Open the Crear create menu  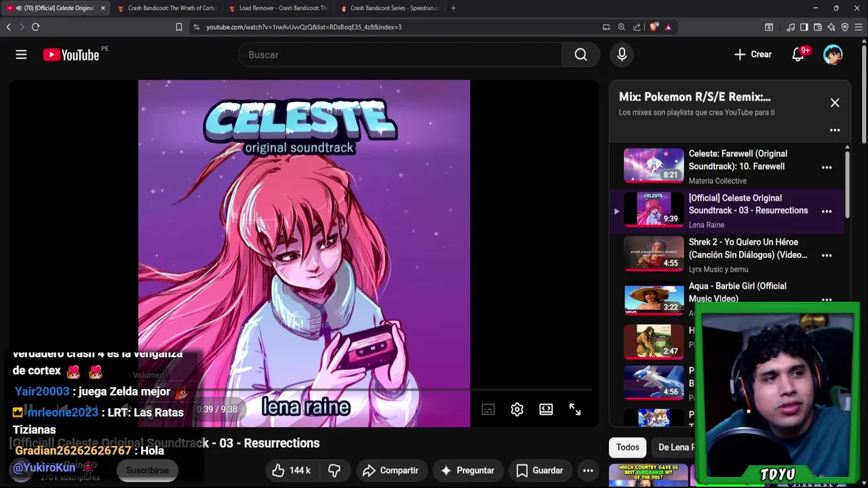coord(753,55)
